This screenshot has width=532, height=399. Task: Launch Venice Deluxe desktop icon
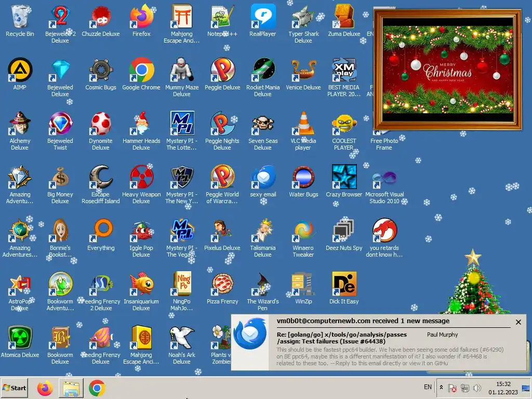[x=303, y=74]
